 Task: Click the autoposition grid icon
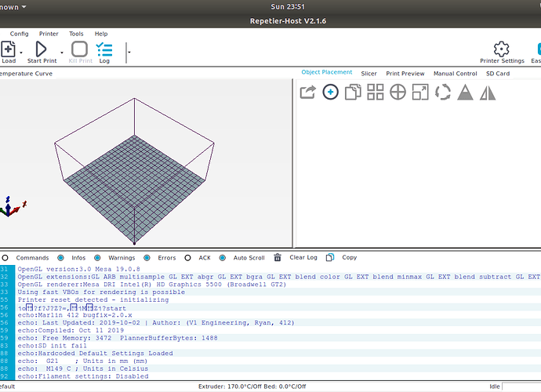click(x=376, y=93)
